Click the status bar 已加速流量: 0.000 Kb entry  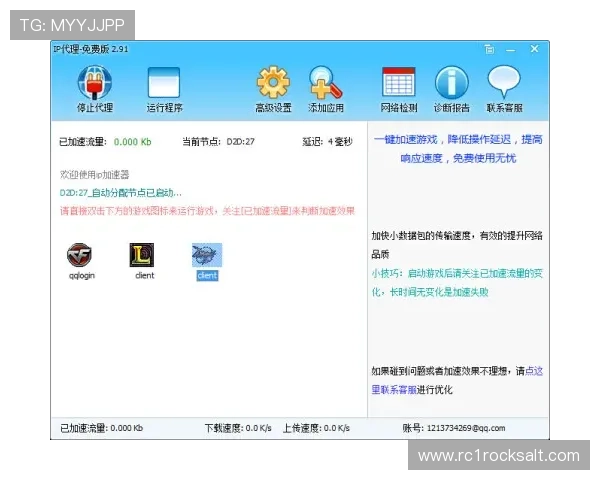point(101,428)
